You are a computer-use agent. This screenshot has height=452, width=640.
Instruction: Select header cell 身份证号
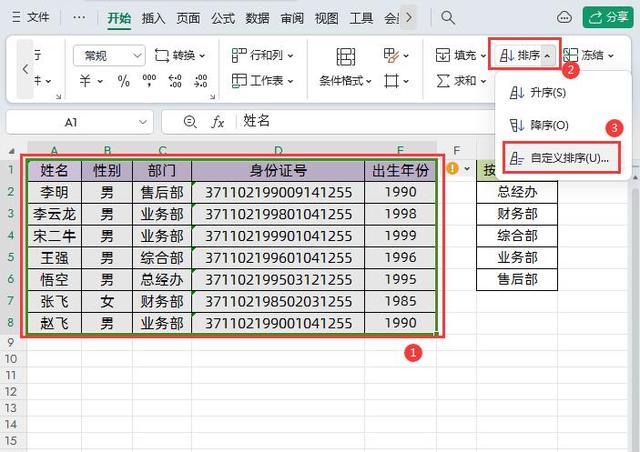pos(278,171)
